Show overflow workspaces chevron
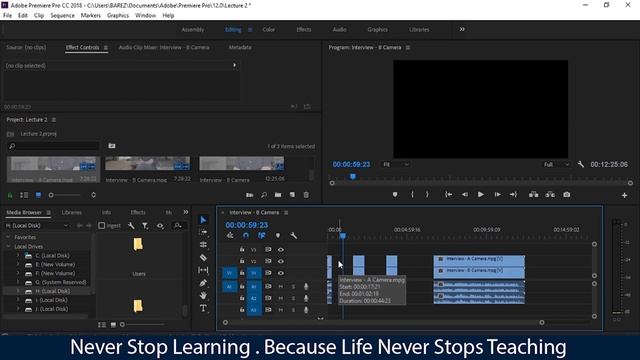Screen dimensions: 640x360 (x=462, y=29)
